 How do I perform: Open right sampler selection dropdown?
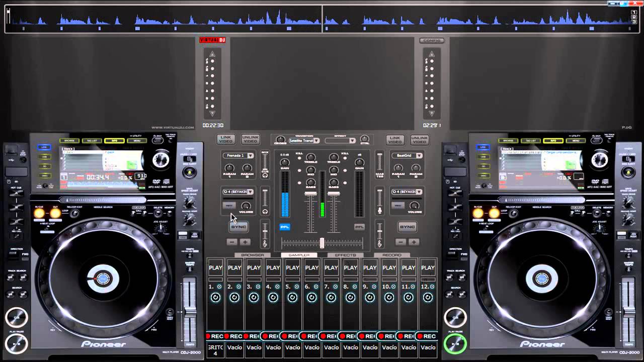point(407,192)
